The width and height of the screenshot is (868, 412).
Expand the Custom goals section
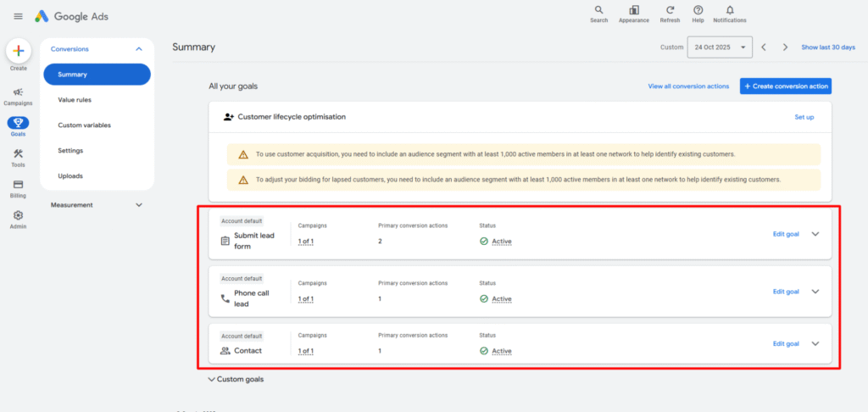point(212,380)
